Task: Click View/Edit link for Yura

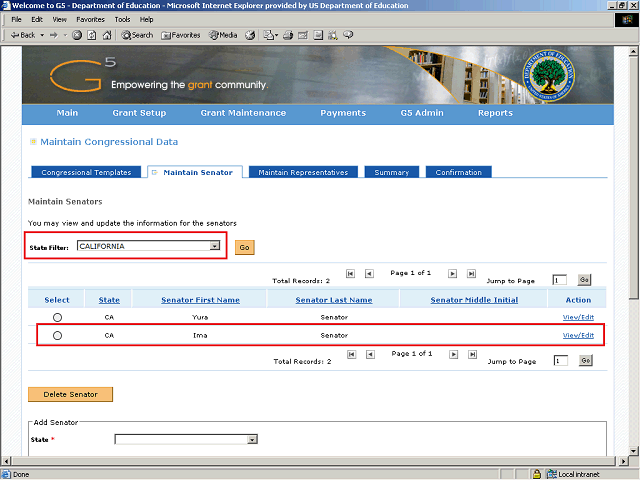Action: pyautogui.click(x=578, y=317)
